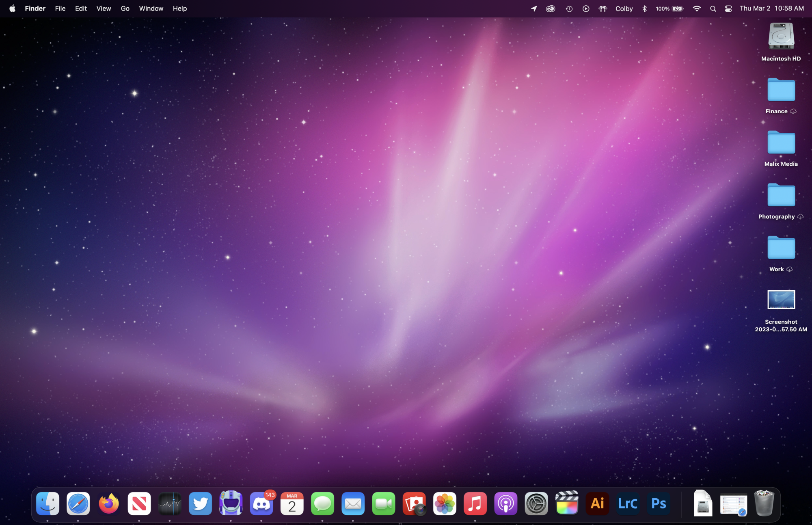Open the Apple menu
Image resolution: width=812 pixels, height=525 pixels.
point(12,9)
